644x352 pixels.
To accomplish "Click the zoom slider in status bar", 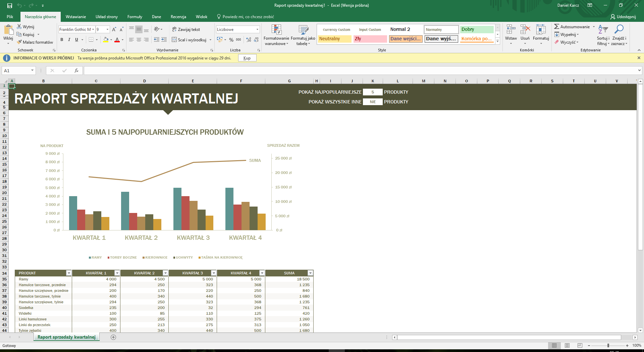I will click(608, 346).
